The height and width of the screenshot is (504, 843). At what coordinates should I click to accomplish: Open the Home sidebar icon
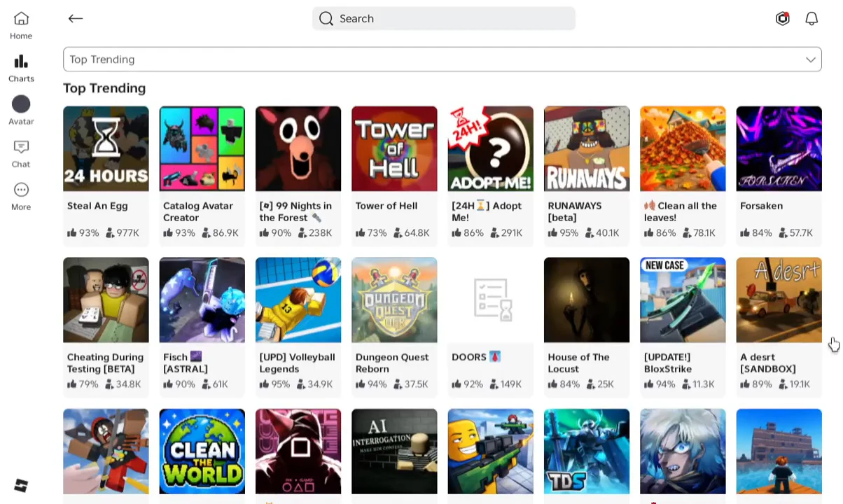click(x=21, y=25)
